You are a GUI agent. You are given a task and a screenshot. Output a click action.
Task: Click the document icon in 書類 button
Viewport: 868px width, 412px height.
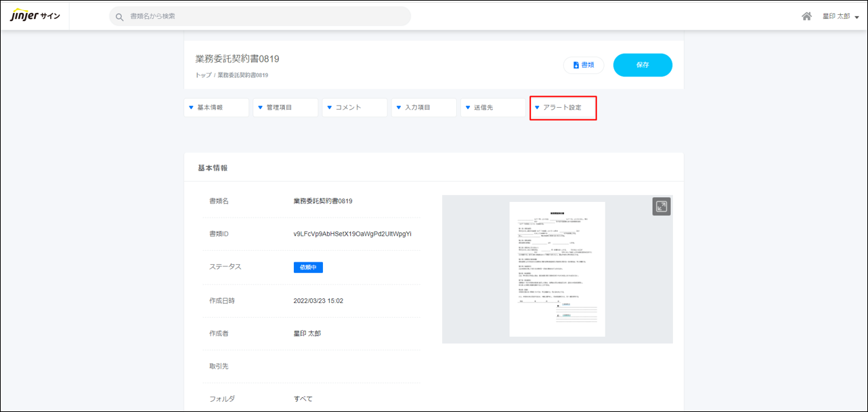coord(576,65)
